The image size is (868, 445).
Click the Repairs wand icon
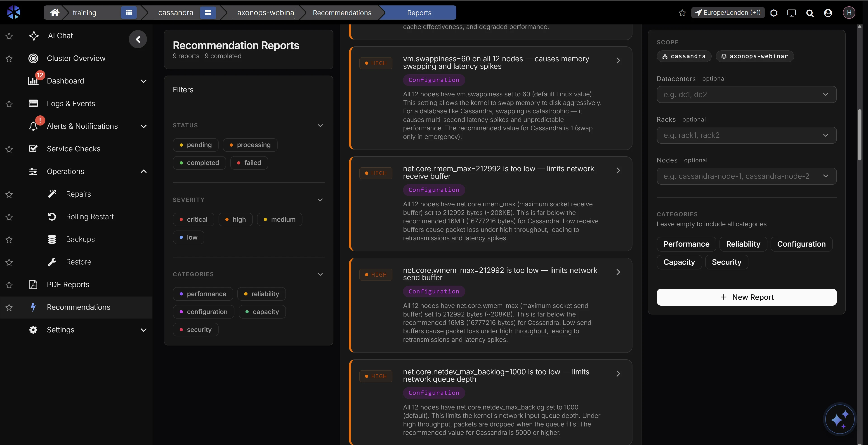coord(52,194)
